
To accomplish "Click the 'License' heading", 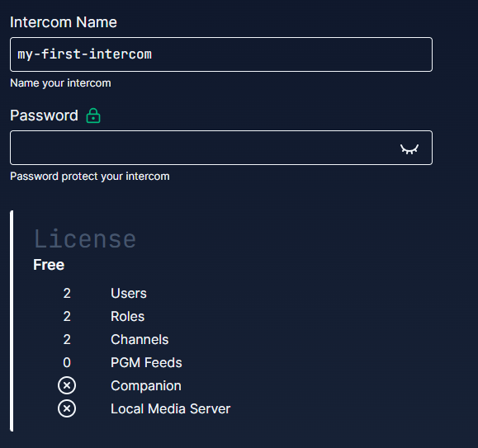I will 85,238.
